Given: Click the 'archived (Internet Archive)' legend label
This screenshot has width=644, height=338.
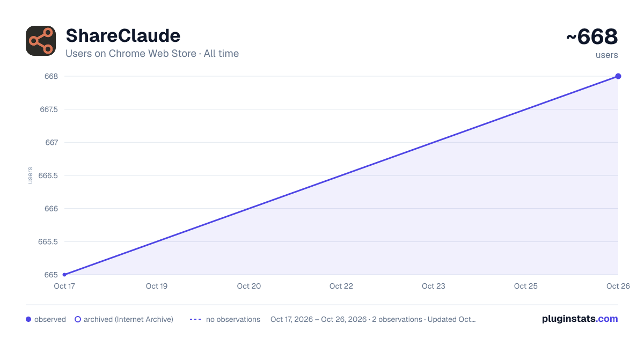Looking at the screenshot, I should pos(128,319).
